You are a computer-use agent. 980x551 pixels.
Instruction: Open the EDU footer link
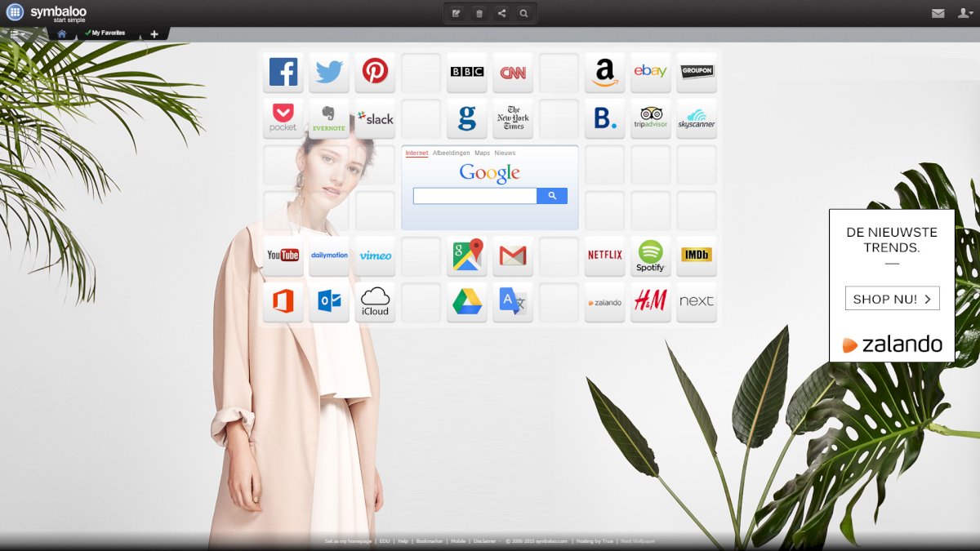pos(385,541)
